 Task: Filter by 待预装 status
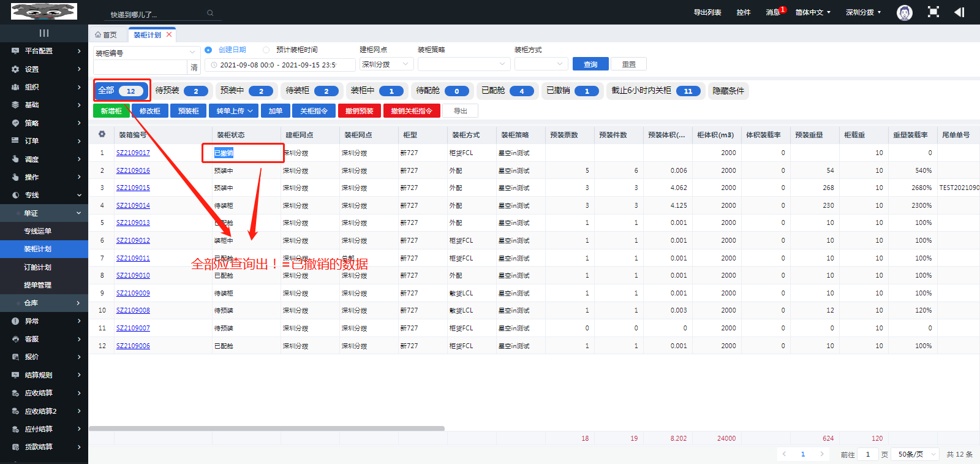point(181,91)
